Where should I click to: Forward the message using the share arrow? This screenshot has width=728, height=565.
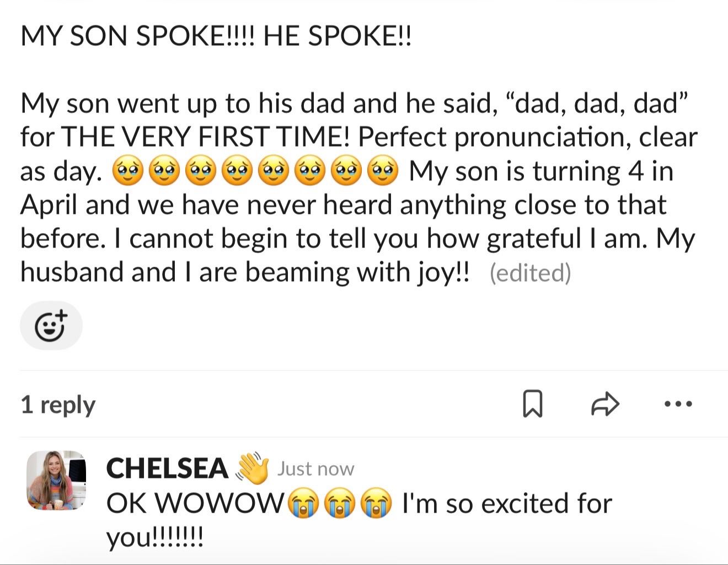pyautogui.click(x=605, y=404)
